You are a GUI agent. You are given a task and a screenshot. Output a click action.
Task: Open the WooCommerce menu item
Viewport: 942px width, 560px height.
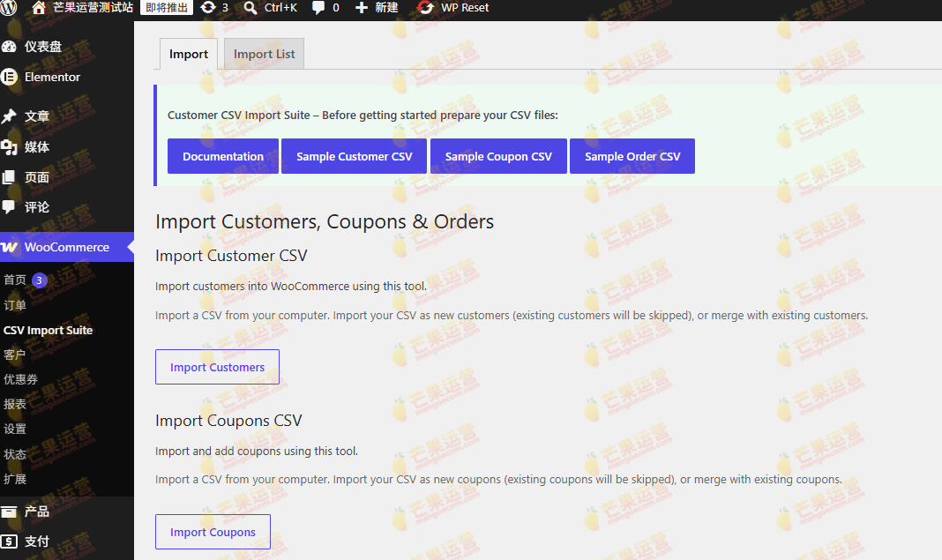coord(67,247)
